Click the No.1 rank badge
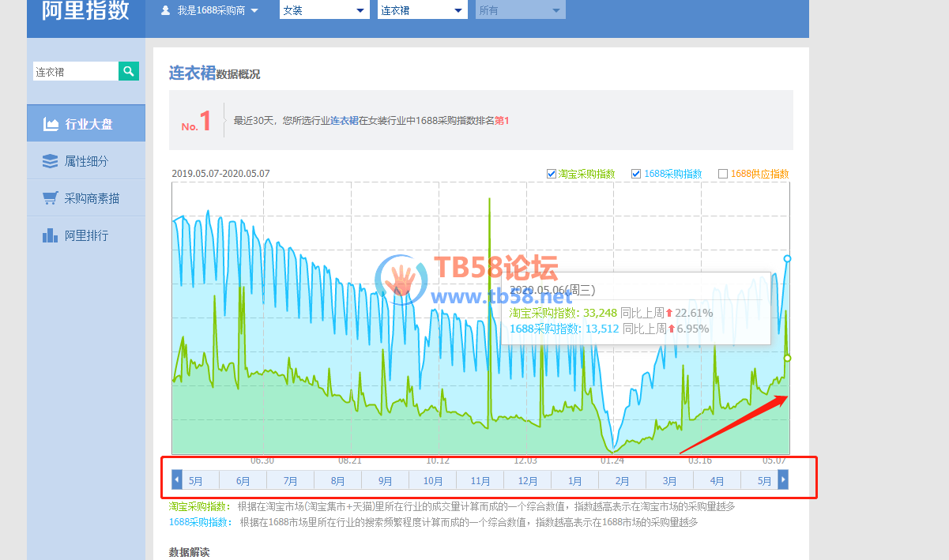 (197, 122)
